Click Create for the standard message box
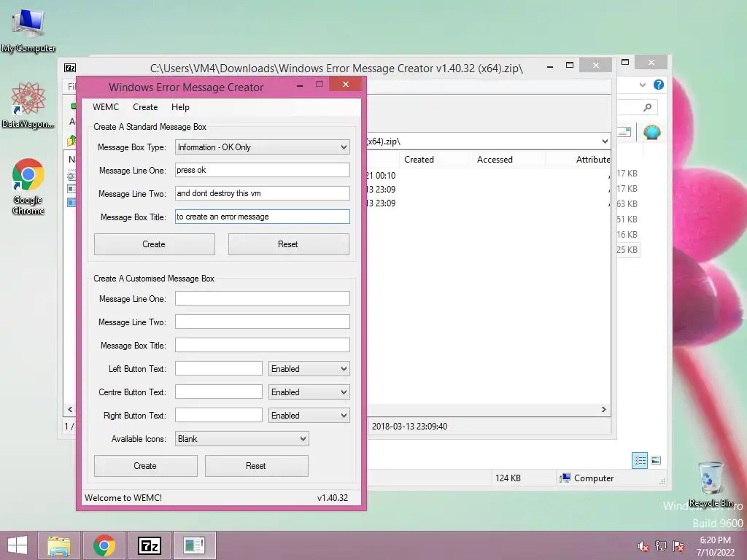This screenshot has height=560, width=747. 155,244
